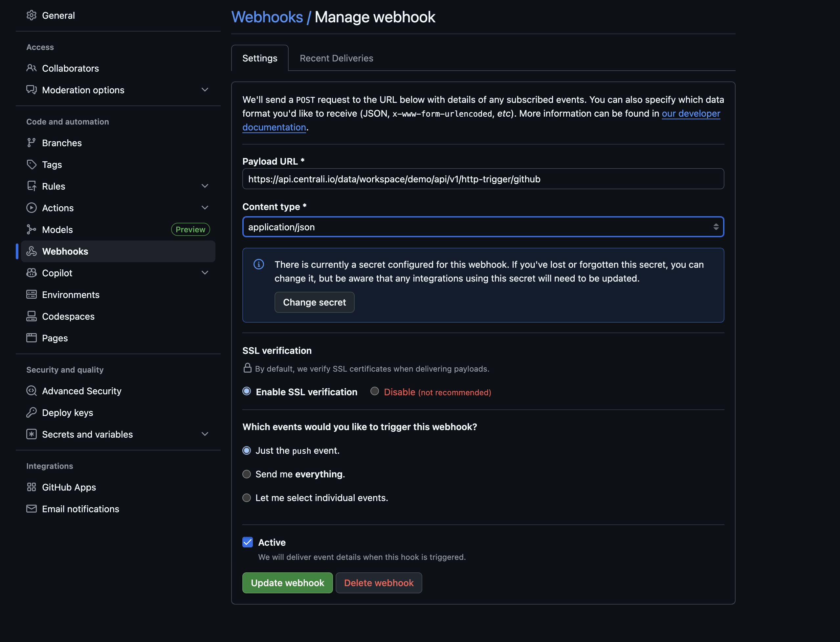Expand the Actions sidebar section

tap(205, 208)
